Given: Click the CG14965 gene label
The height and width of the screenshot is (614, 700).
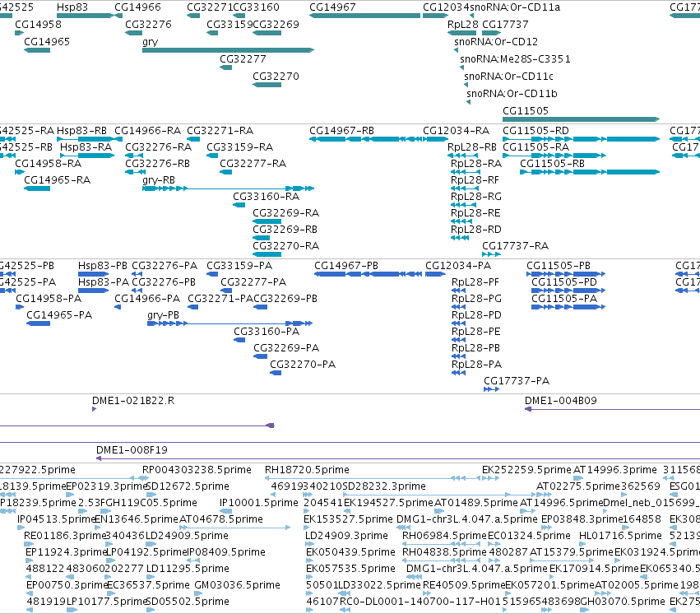Looking at the screenshot, I should click(47, 41).
